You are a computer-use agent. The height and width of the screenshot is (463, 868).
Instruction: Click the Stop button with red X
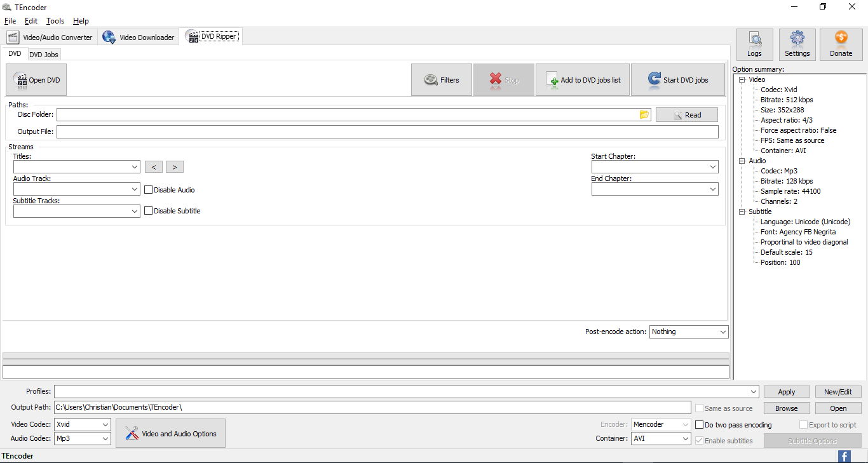(504, 80)
